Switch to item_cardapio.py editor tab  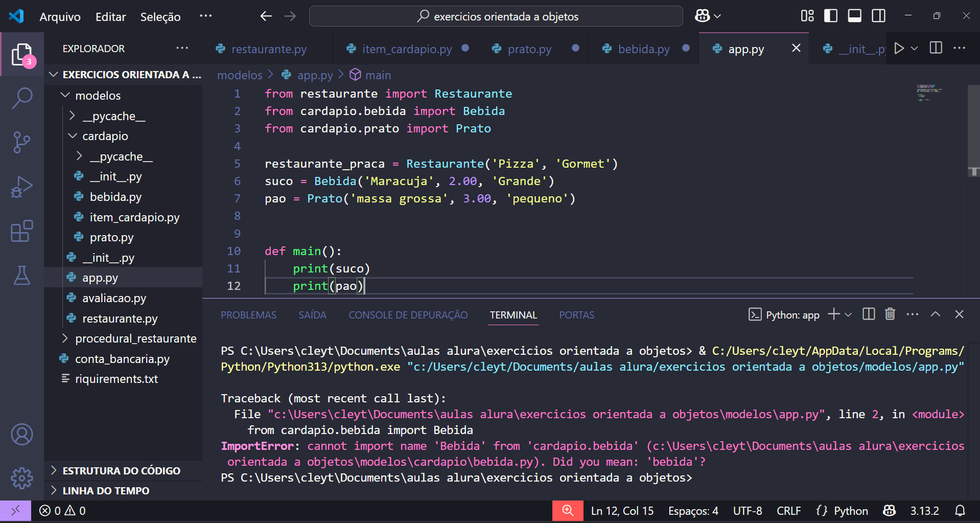406,49
